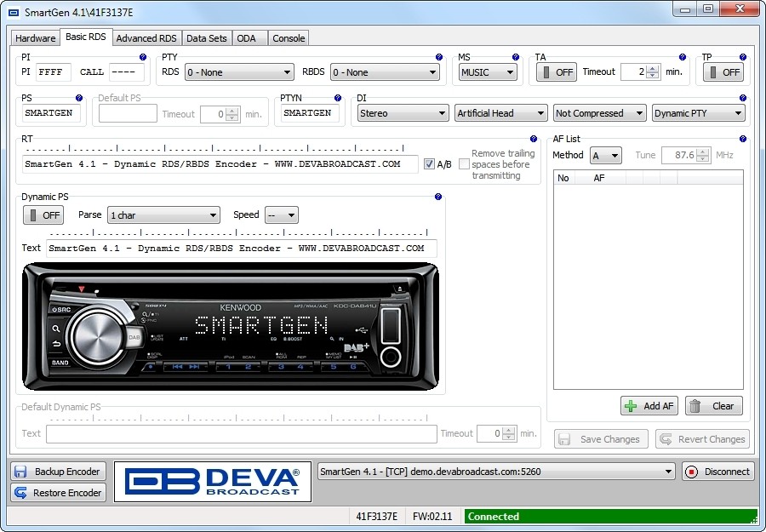This screenshot has height=532, width=766.
Task: Open the Parse dropdown showing 1 char
Action: pos(163,215)
